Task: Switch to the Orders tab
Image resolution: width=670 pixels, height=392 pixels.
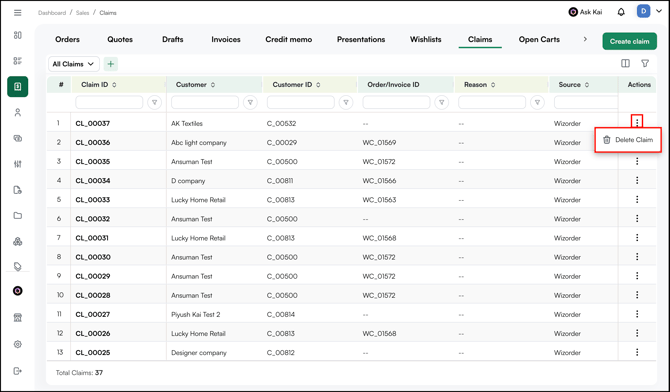Action: pyautogui.click(x=67, y=39)
